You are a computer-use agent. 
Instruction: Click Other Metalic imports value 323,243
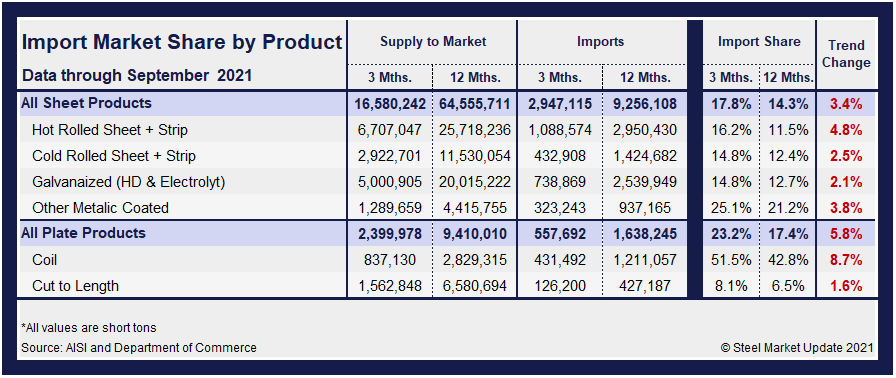pos(559,208)
